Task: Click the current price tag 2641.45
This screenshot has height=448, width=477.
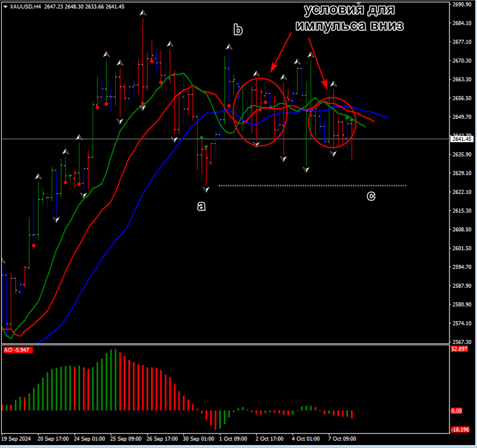Action: (461, 139)
